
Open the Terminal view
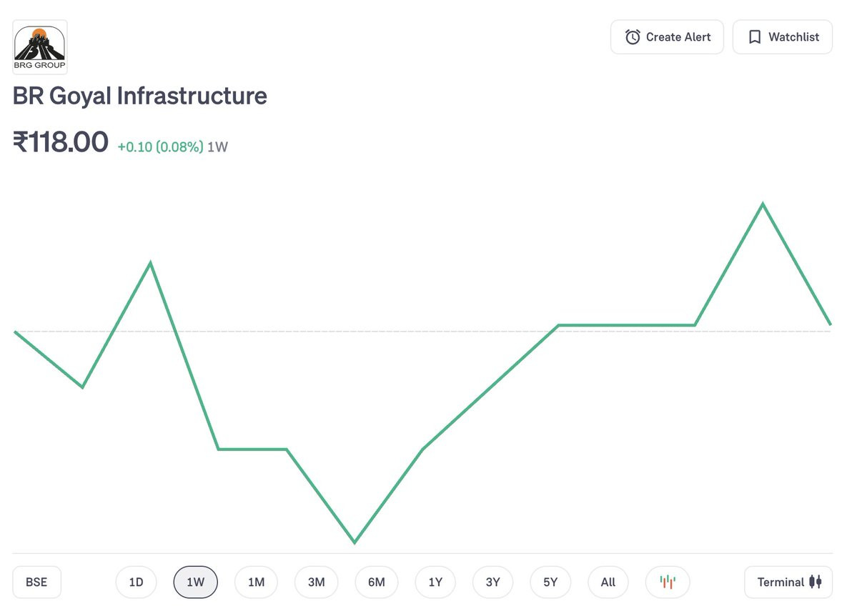(x=788, y=582)
